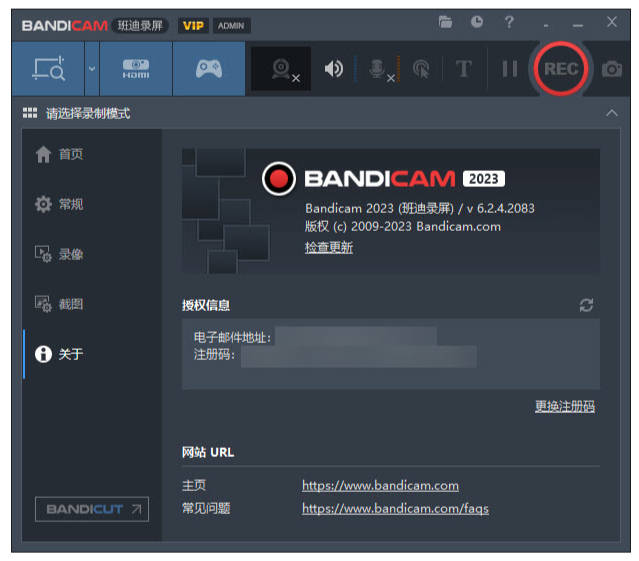This screenshot has height=561, width=639.
Task: Open the help question mark icon
Action: [x=509, y=22]
